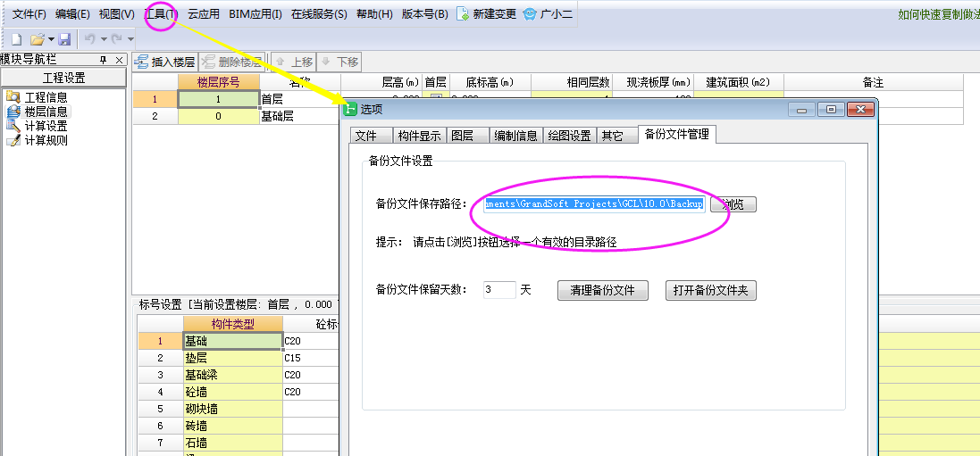Select the 石墙 component type row
The image size is (980, 456).
232,443
